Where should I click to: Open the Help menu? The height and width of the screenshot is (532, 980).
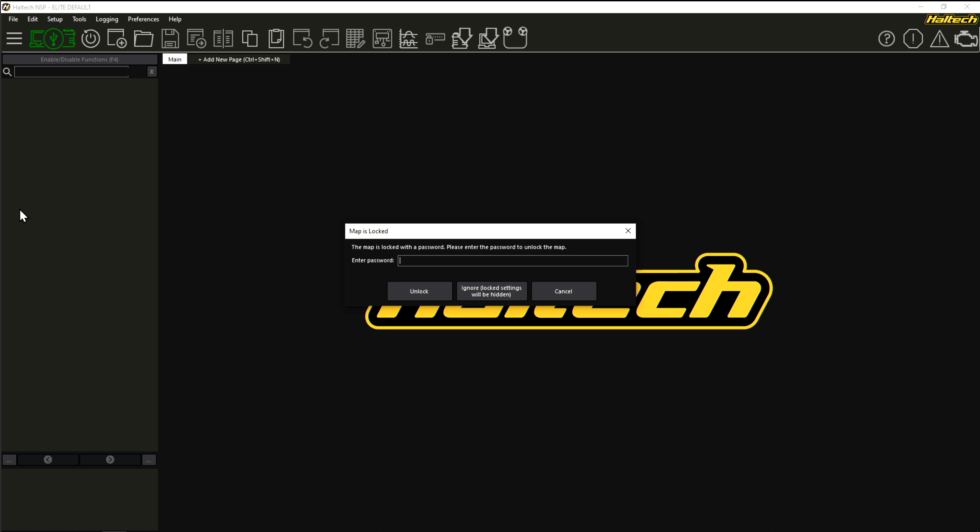click(175, 19)
